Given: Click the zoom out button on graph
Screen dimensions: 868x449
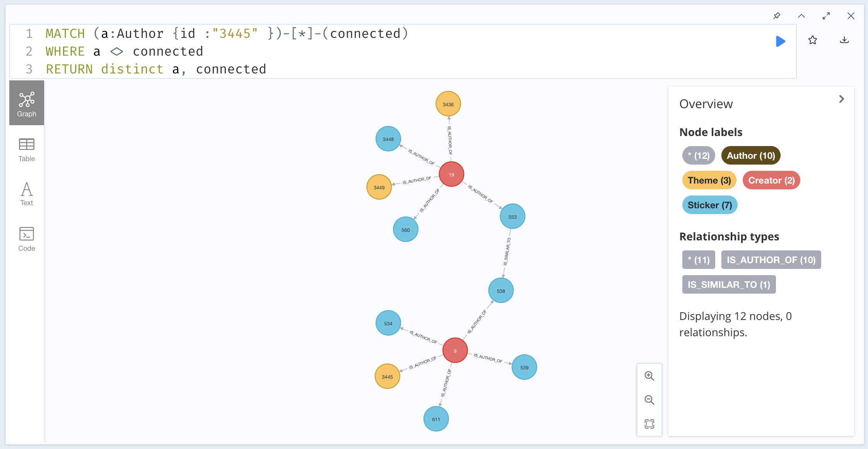Looking at the screenshot, I should (x=651, y=400).
